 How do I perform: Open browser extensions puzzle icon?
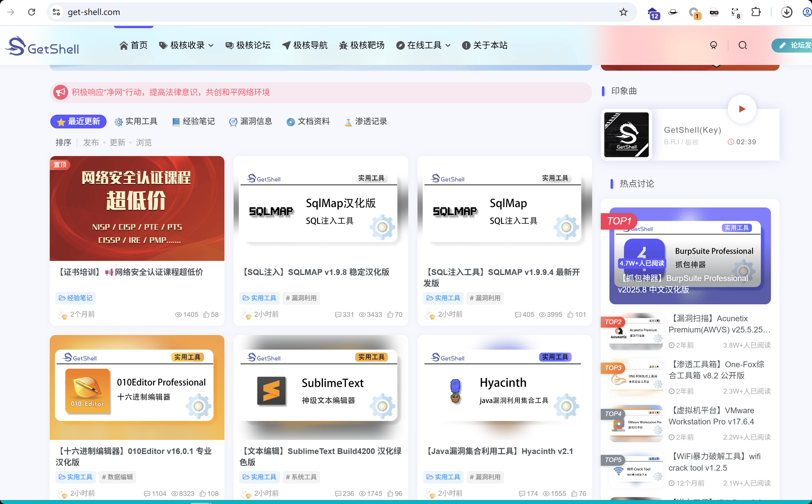(x=756, y=12)
